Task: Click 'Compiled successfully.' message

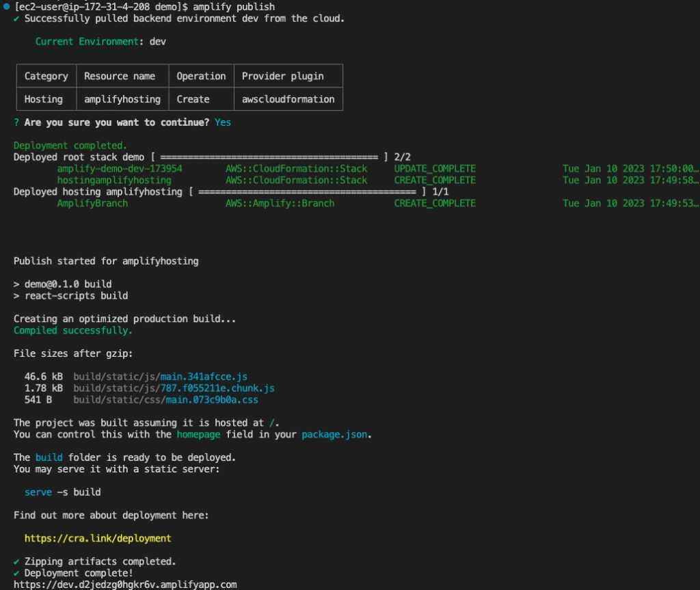Action: [x=72, y=330]
